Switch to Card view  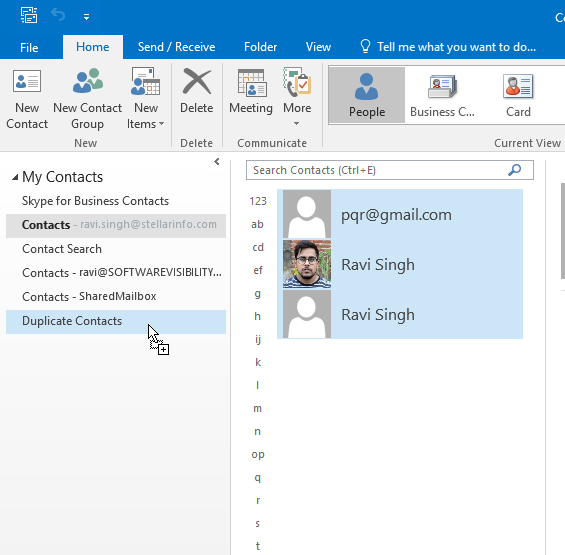[x=518, y=95]
